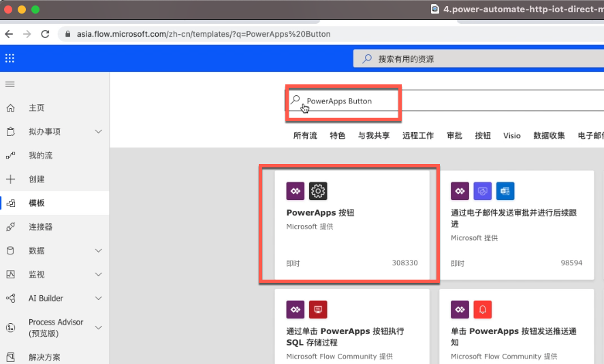Click the red SQL icon on stored procedure card

318,310
